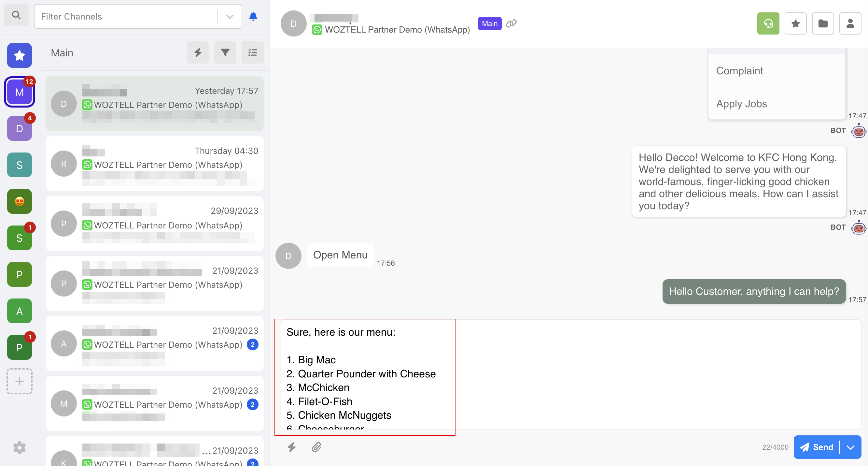868x466 pixels.
Task: Open the folder icon in chat header
Action: tap(822, 23)
